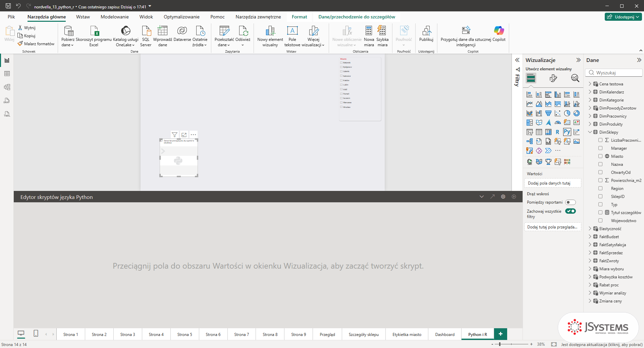Open the script in external IDE arrow
Image resolution: width=644 pixels, height=348 pixels.
(492, 197)
